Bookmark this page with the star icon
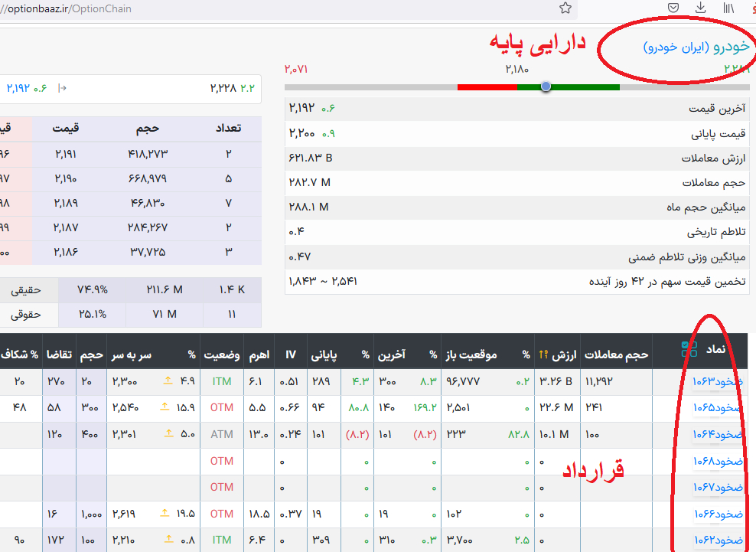This screenshot has height=552, width=756. pos(565,8)
